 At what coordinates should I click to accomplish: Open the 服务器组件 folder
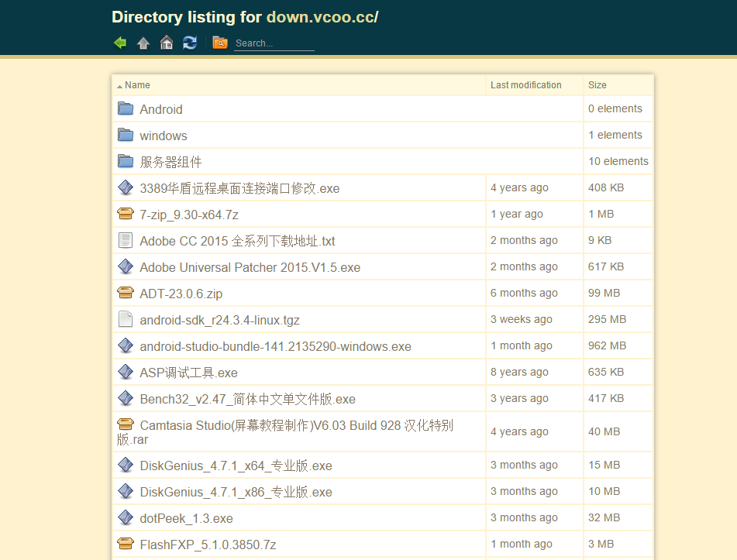click(x=170, y=162)
